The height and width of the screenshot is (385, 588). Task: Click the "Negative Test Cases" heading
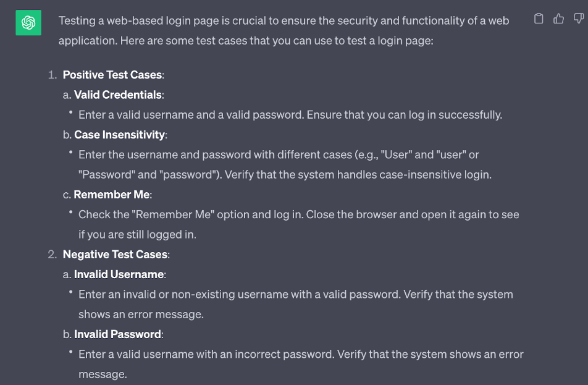click(115, 255)
